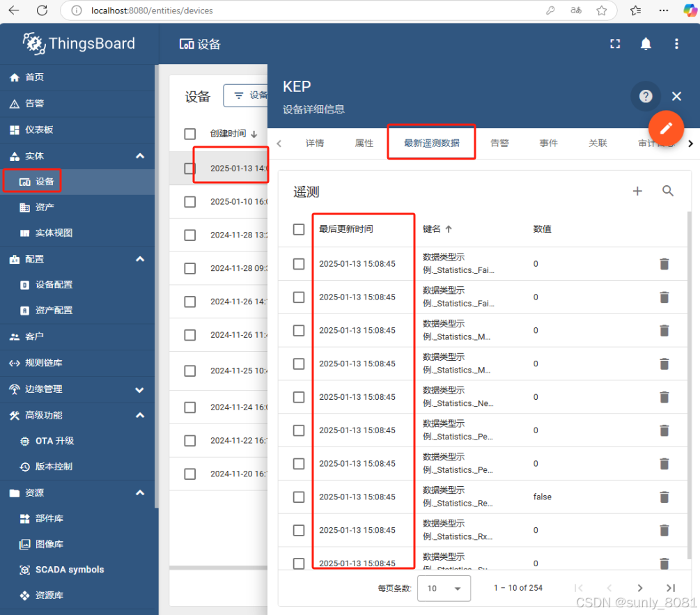Switch to the 告警 tab

(499, 143)
